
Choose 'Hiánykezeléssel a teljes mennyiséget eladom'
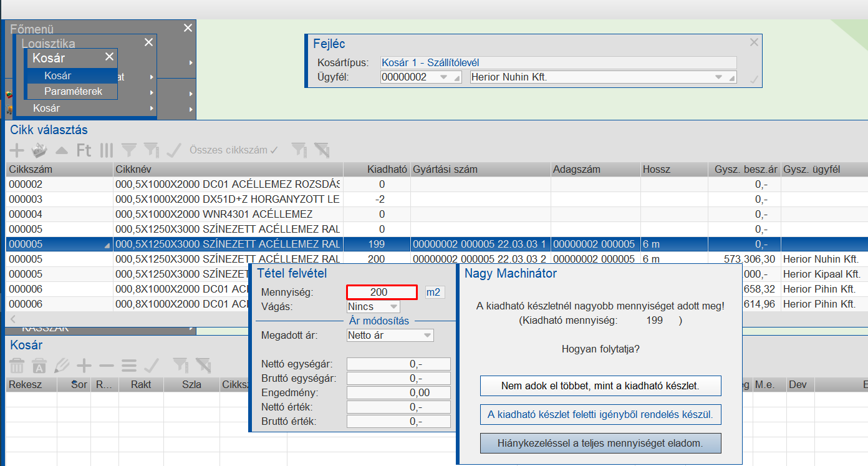[600, 444]
